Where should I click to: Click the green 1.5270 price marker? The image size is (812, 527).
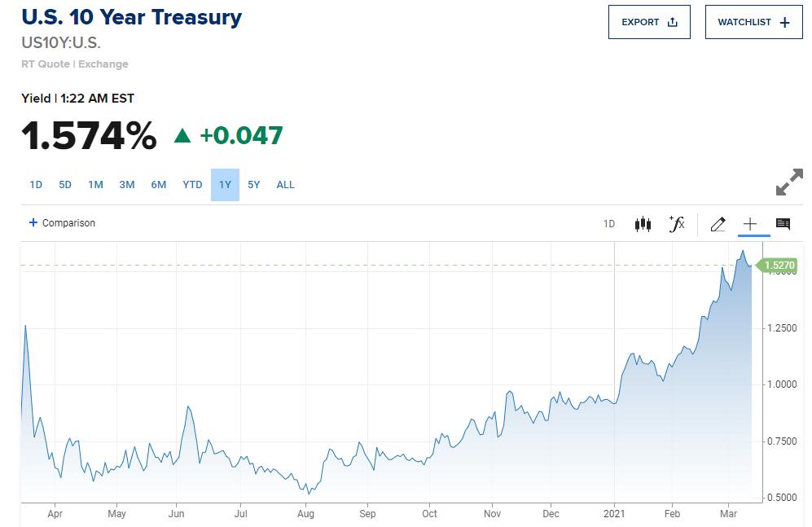pos(779,266)
